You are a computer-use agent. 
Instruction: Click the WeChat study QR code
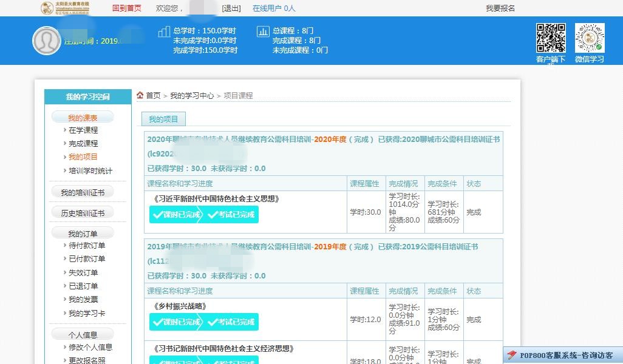click(589, 38)
